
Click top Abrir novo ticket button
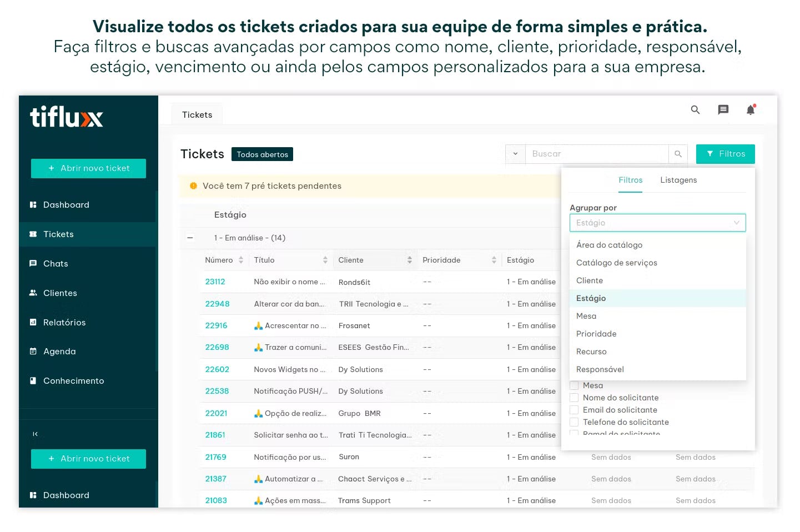[x=88, y=168]
